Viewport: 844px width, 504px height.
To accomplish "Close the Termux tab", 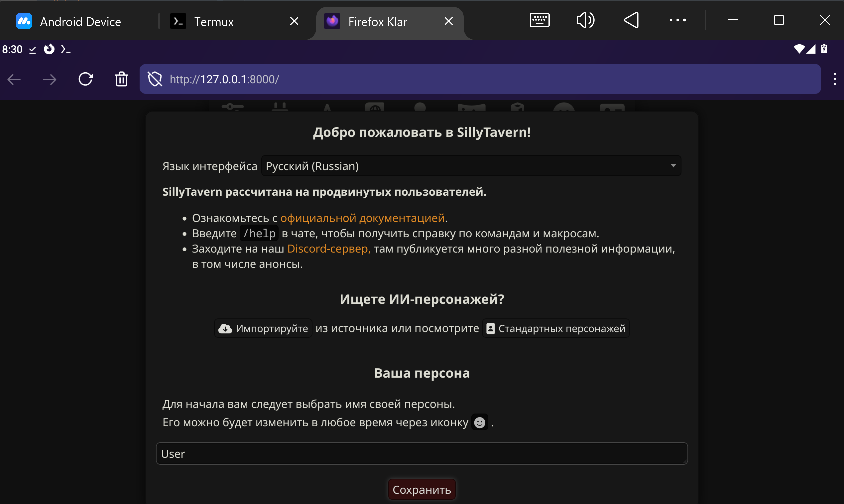I will tap(294, 21).
